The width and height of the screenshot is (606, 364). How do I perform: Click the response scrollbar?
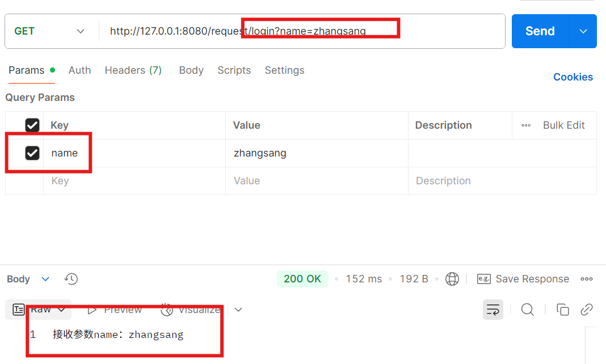(x=591, y=345)
